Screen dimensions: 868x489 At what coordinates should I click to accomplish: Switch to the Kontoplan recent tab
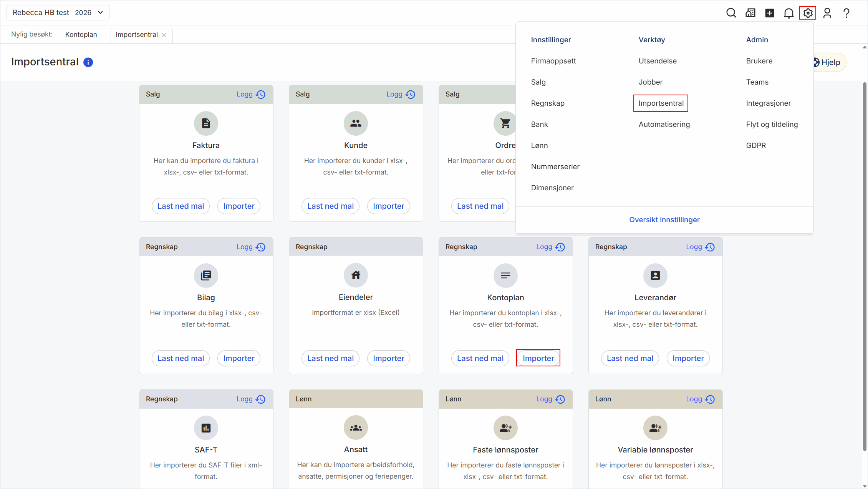tap(81, 35)
